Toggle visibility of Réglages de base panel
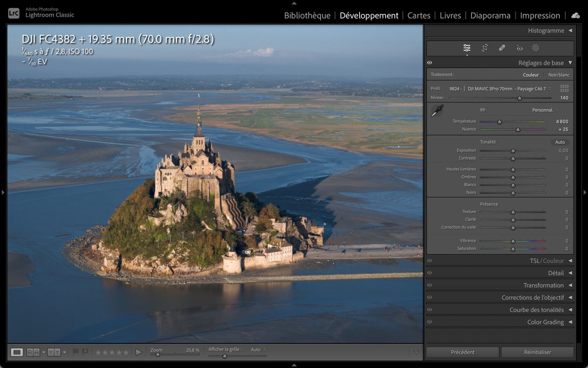Screen dimensions: 588x368 430,63
